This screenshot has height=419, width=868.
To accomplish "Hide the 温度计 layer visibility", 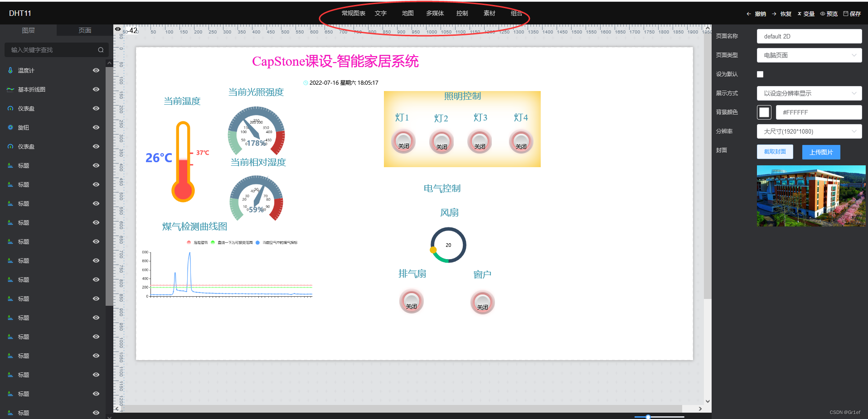I will (96, 70).
